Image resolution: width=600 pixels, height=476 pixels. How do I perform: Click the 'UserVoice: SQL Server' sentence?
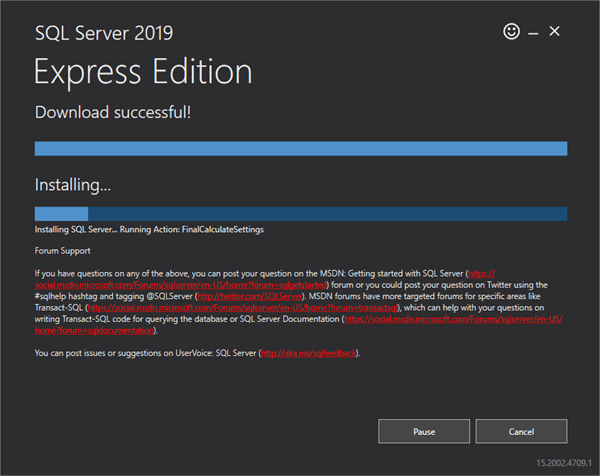[x=197, y=353]
